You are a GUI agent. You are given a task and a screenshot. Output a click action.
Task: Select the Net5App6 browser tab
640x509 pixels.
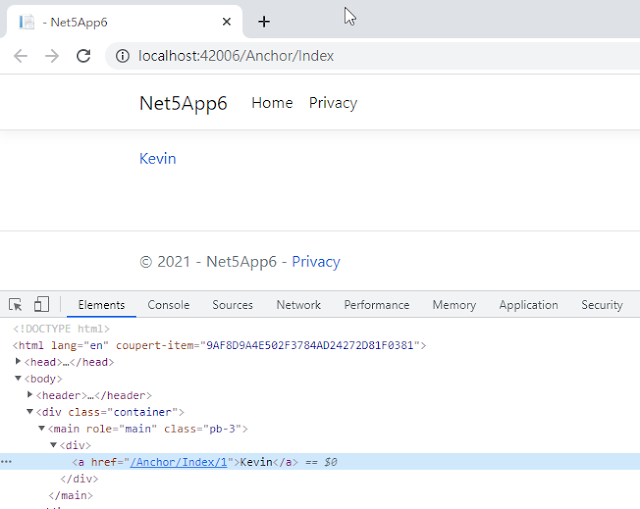(x=122, y=22)
